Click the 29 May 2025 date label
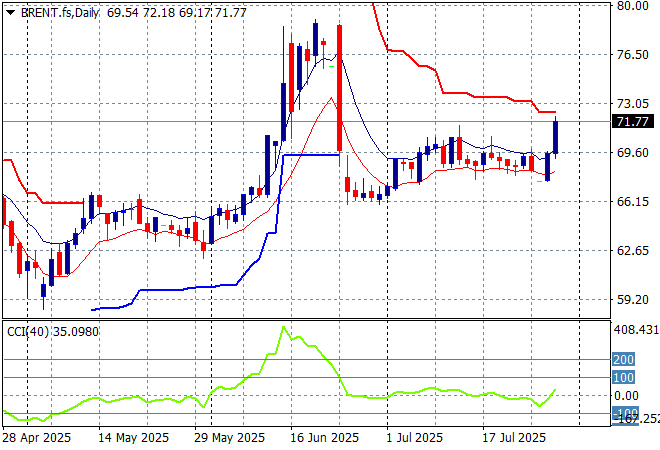 229,438
